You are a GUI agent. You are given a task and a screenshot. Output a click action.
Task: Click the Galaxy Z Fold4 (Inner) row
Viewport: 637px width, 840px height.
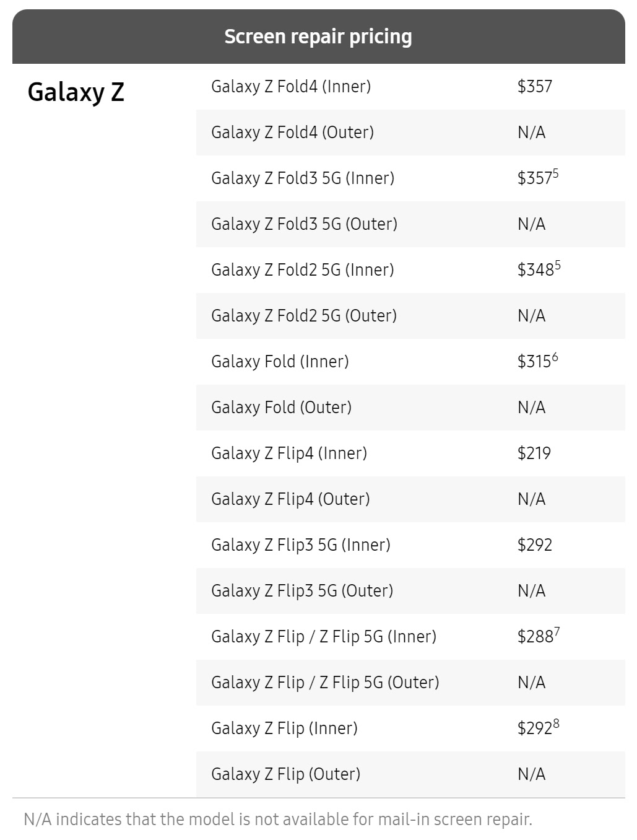click(x=291, y=87)
